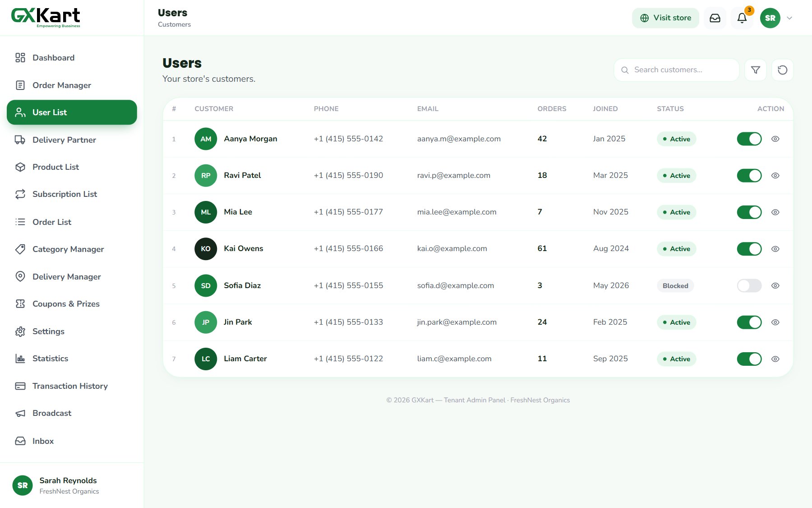Open Delivery Partner page
The height and width of the screenshot is (508, 812).
72,140
